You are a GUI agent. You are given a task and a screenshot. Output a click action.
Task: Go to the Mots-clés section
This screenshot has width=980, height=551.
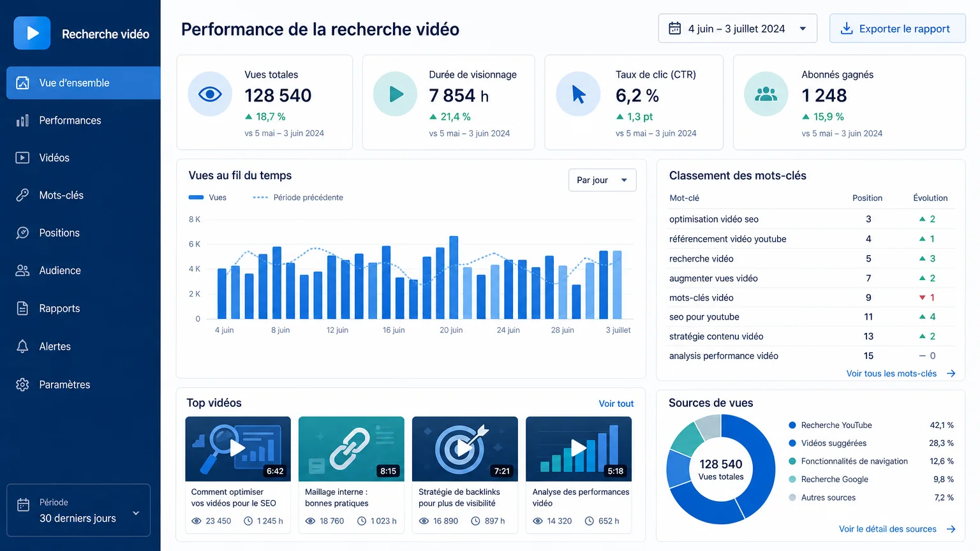point(84,195)
